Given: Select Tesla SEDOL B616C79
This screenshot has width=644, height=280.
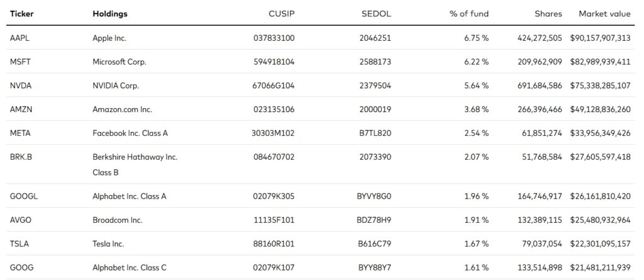Looking at the screenshot, I should (375, 244).
